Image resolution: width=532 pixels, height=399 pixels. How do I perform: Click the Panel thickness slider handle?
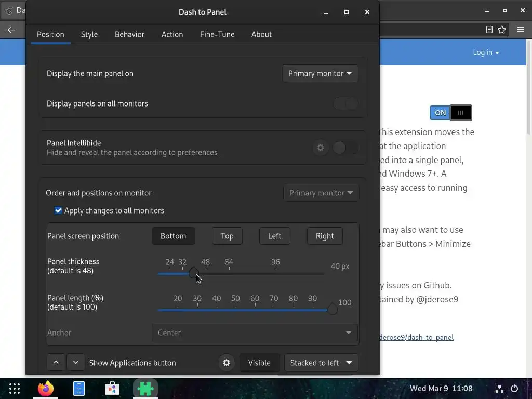[194, 273]
